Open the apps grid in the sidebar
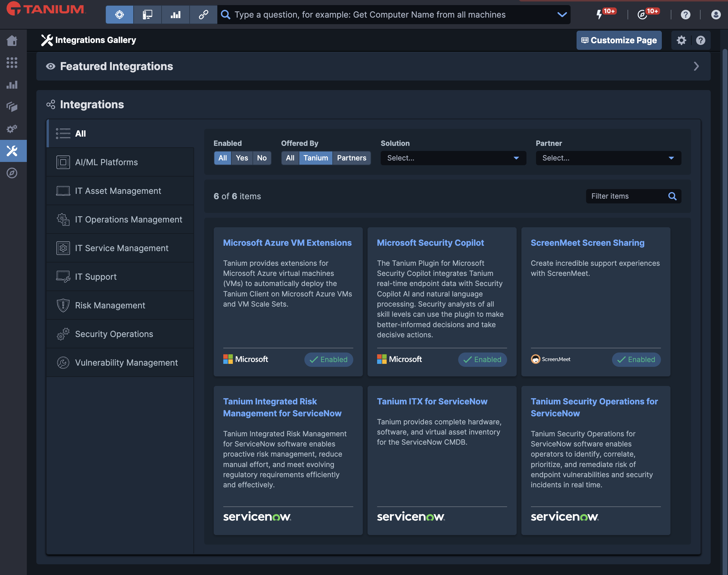728x575 pixels. click(13, 63)
